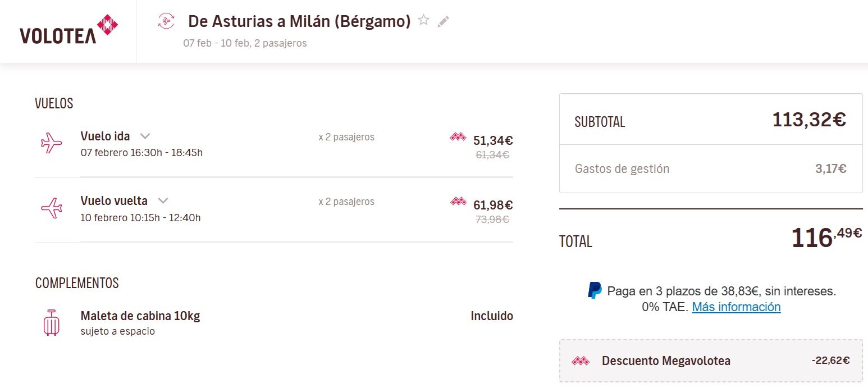Open the Más información link

point(736,307)
